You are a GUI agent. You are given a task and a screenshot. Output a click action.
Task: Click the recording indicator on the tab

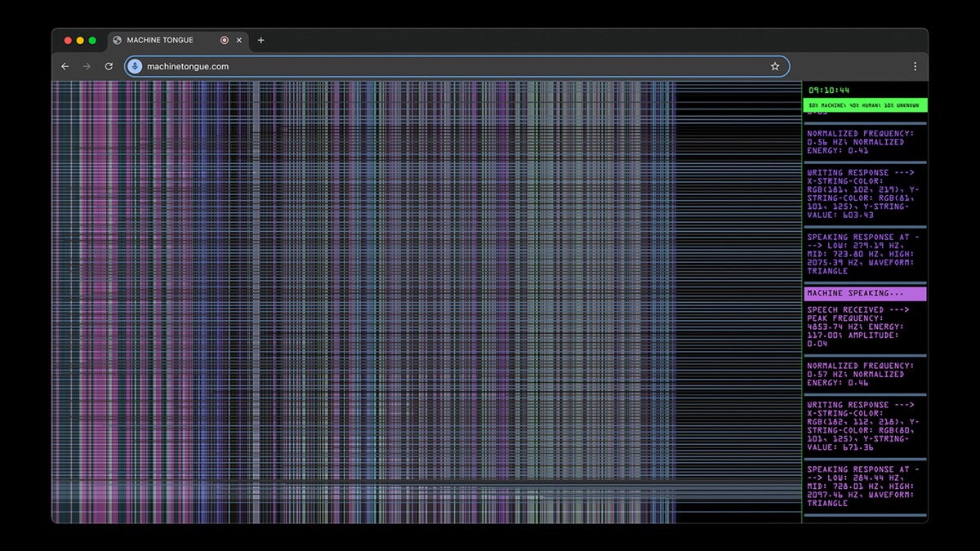pyautogui.click(x=225, y=40)
